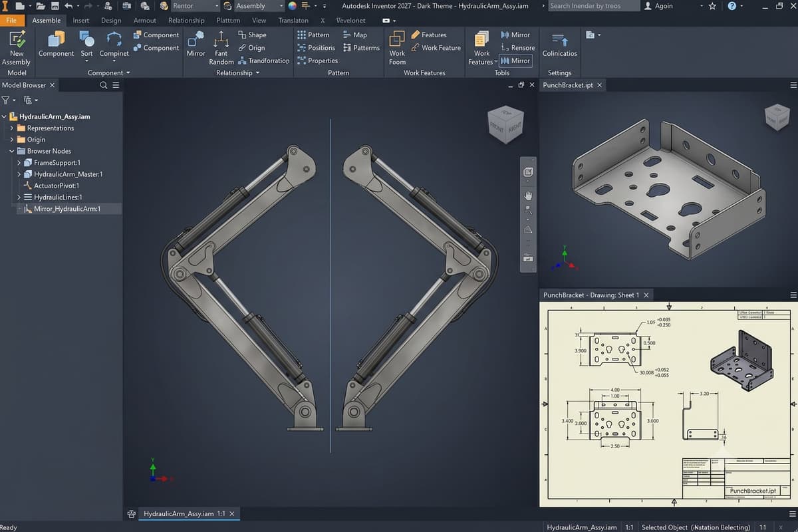Viewport: 798px width, 532px height.
Task: Close the Model Browser panel
Action: tap(53, 85)
